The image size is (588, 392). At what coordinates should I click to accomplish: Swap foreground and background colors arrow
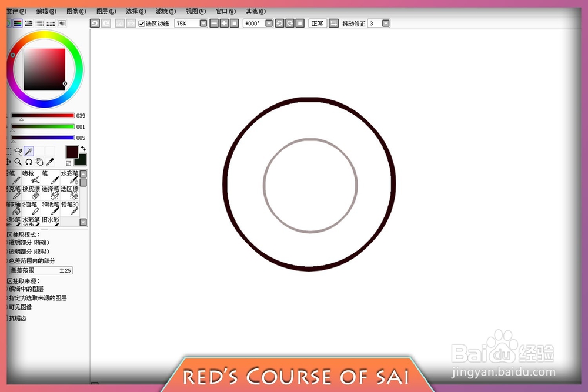coord(83,149)
